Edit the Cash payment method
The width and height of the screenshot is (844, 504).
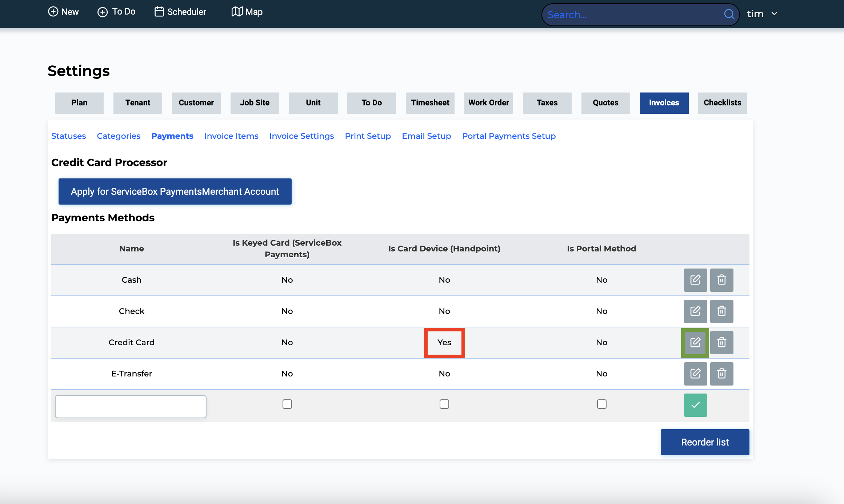(695, 280)
